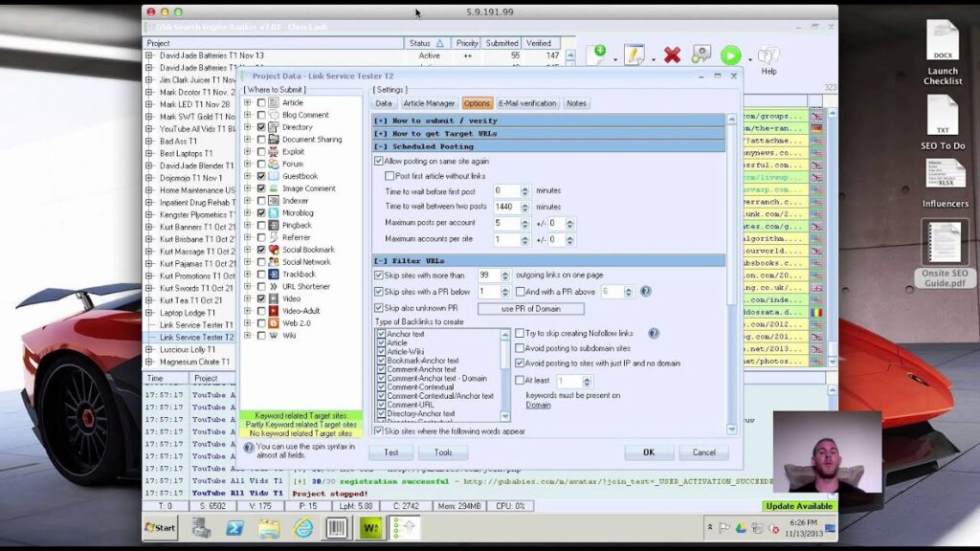Click the green Start play button
The height and width of the screenshot is (551, 980).
point(730,55)
